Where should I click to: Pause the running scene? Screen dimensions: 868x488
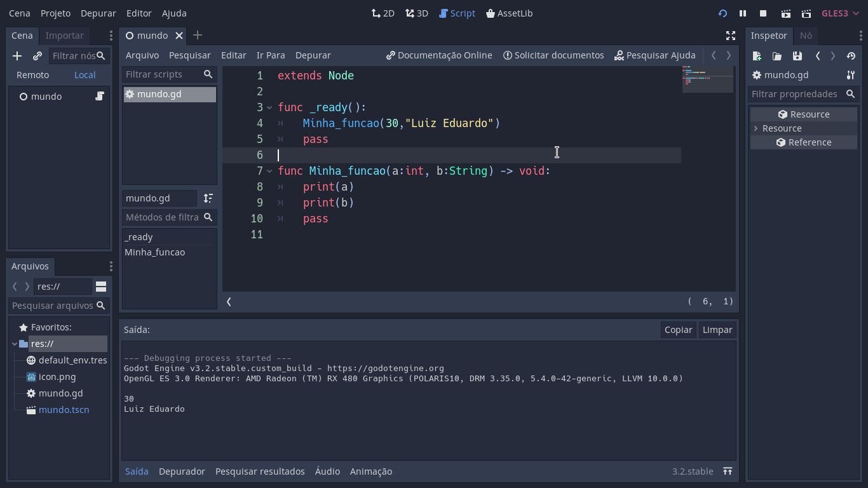(742, 13)
